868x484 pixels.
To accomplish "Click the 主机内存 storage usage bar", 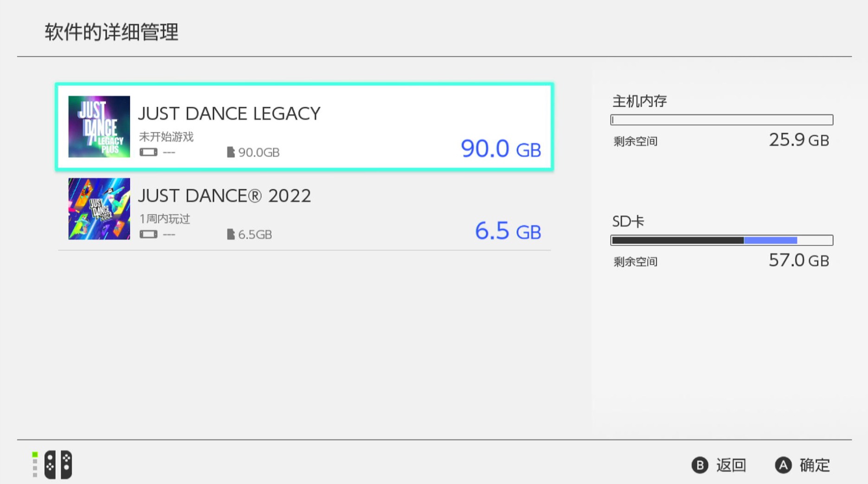I will 721,120.
